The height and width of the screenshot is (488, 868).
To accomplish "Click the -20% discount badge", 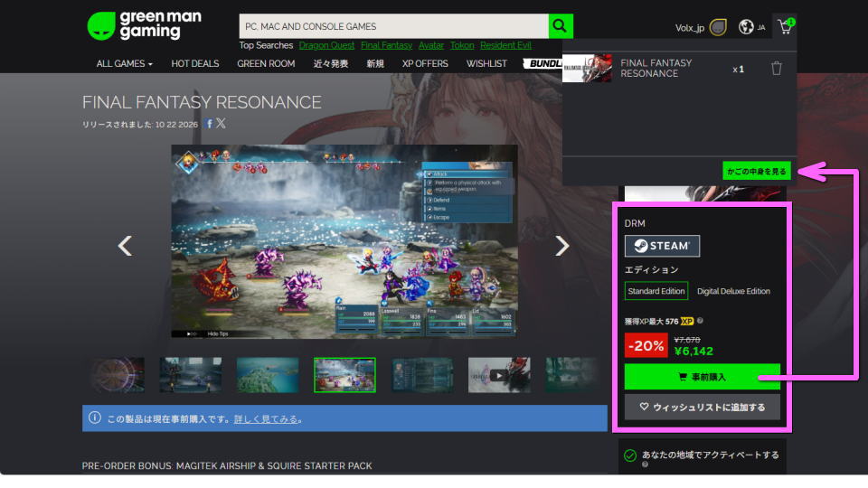I will pyautogui.click(x=646, y=345).
